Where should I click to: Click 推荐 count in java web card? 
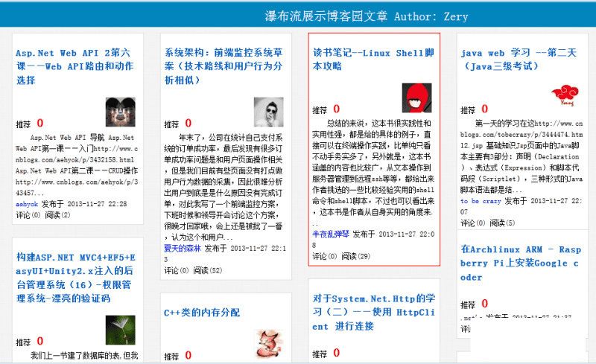pos(485,109)
